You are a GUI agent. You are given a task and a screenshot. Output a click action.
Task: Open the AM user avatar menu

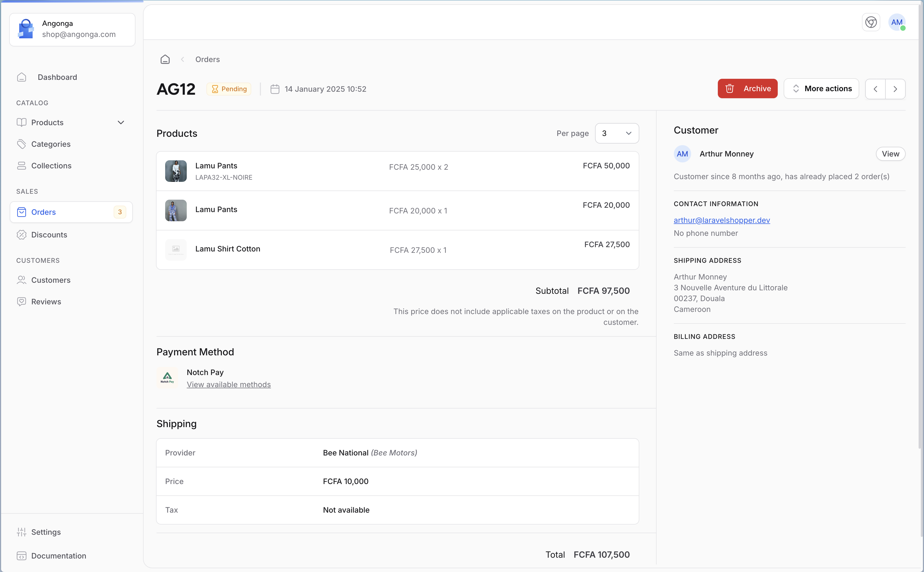(896, 22)
